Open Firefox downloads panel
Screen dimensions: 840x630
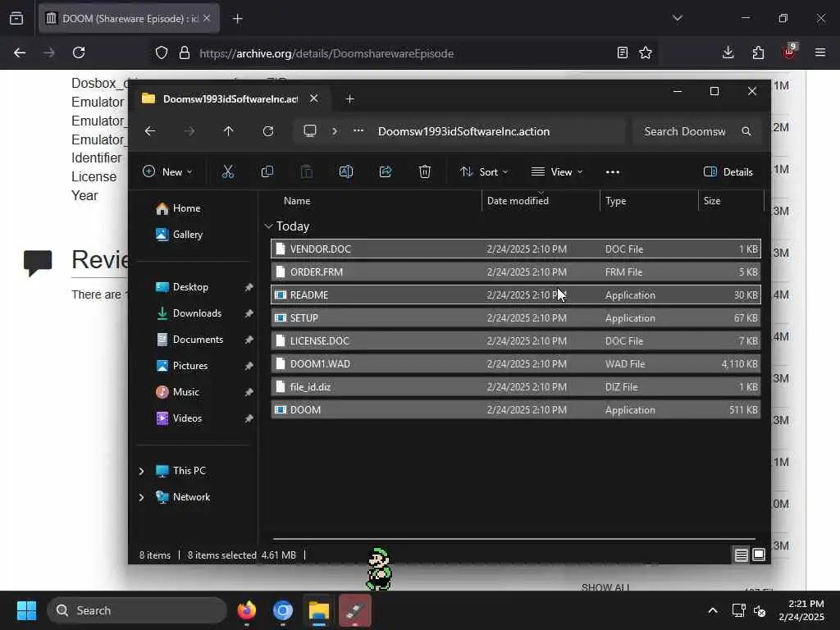(728, 52)
